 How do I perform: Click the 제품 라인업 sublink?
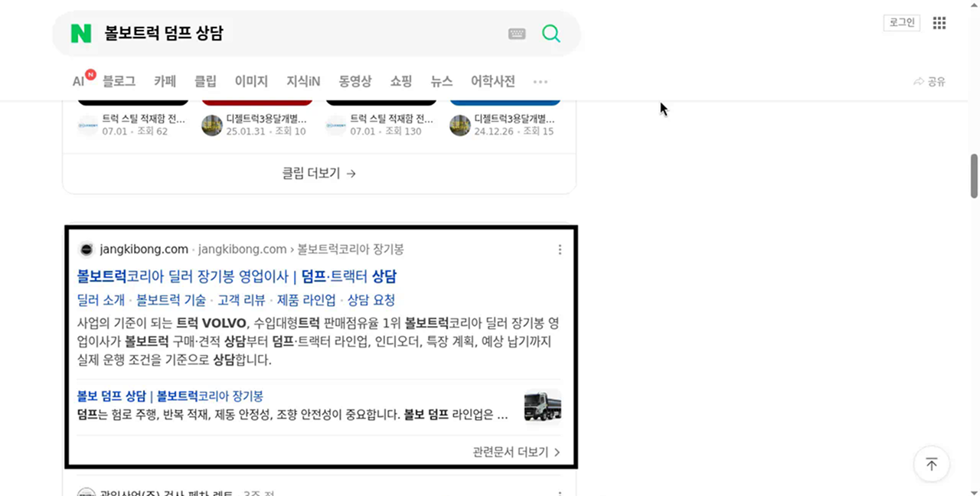click(x=306, y=300)
